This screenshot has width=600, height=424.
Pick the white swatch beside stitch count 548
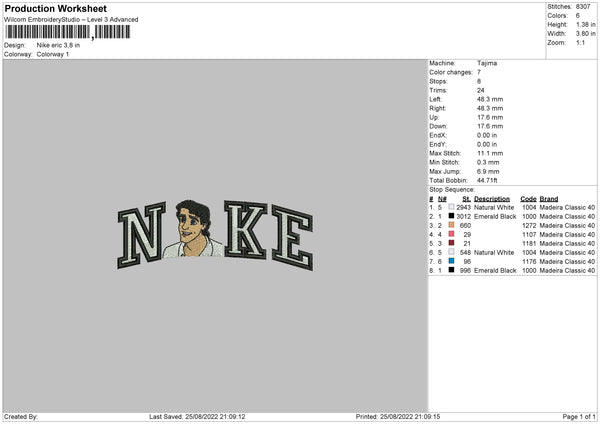tap(451, 252)
